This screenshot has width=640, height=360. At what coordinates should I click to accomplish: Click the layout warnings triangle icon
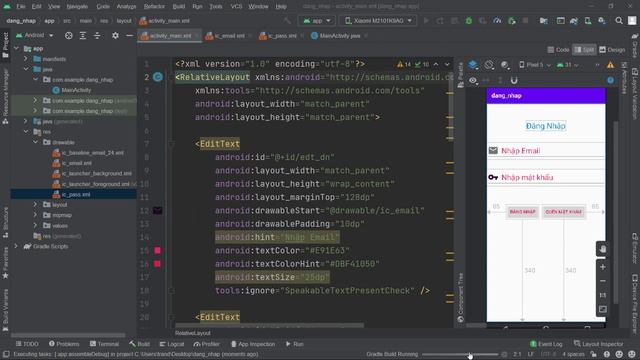click(610, 65)
